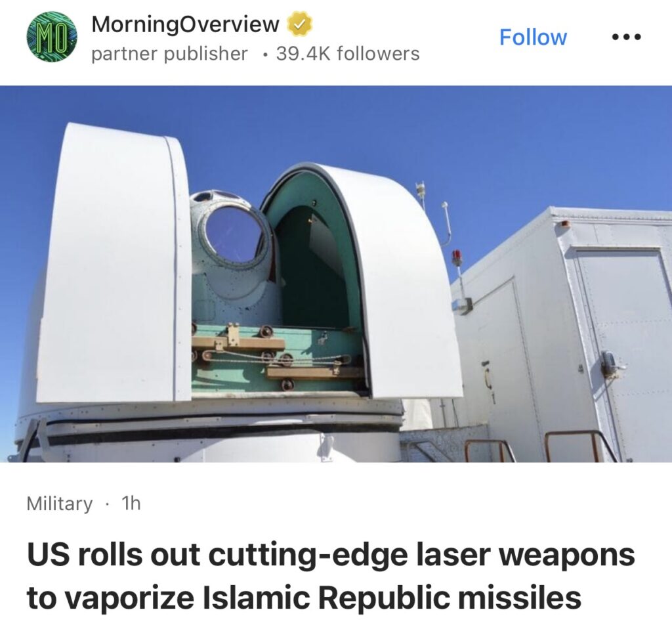Open the US laser weapons headline
Screen dimensions: 672x631
point(331,575)
